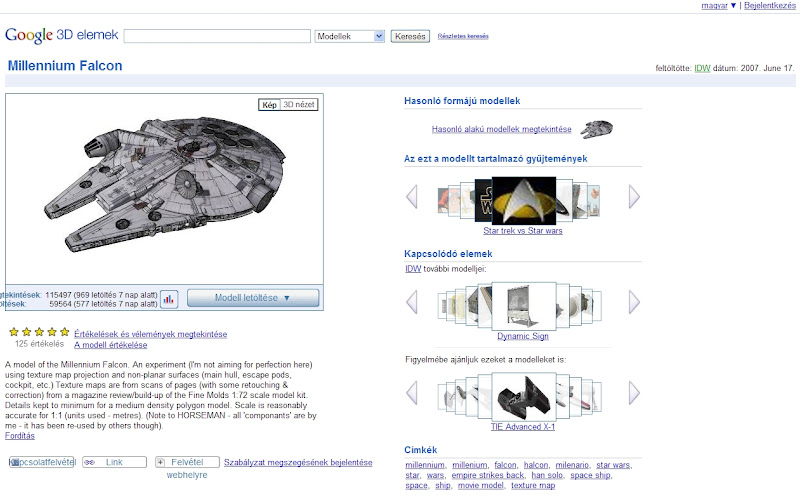800x504 pixels.
Task: Open the TIE Advanced X-1 text link
Action: point(523,427)
